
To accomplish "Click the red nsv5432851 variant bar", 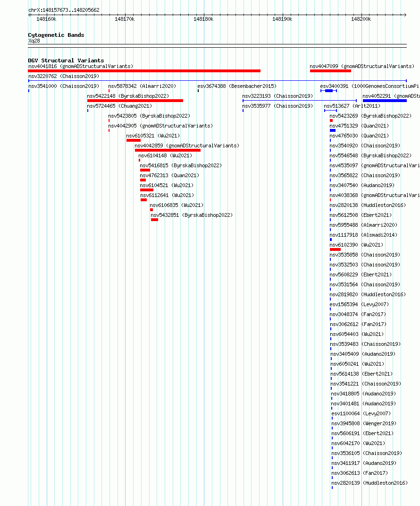I will point(155,220).
